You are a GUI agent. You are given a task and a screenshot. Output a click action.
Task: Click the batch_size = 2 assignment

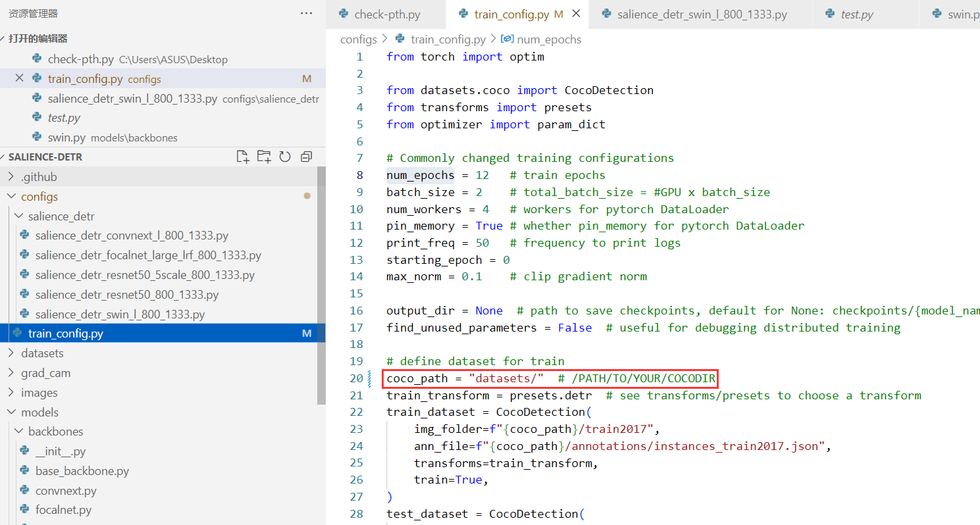[x=434, y=192]
